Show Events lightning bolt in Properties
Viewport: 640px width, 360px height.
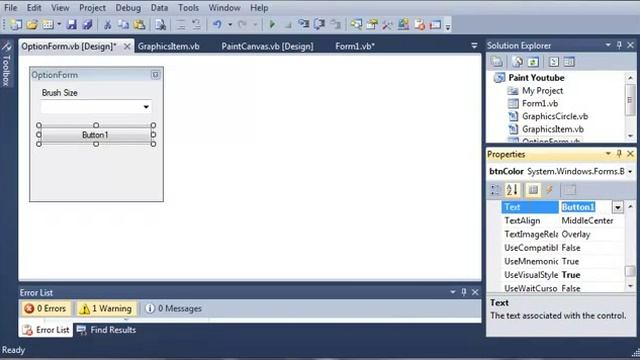(549, 189)
